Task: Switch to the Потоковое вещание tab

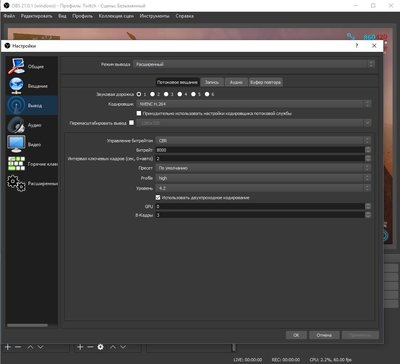Action: click(x=177, y=82)
